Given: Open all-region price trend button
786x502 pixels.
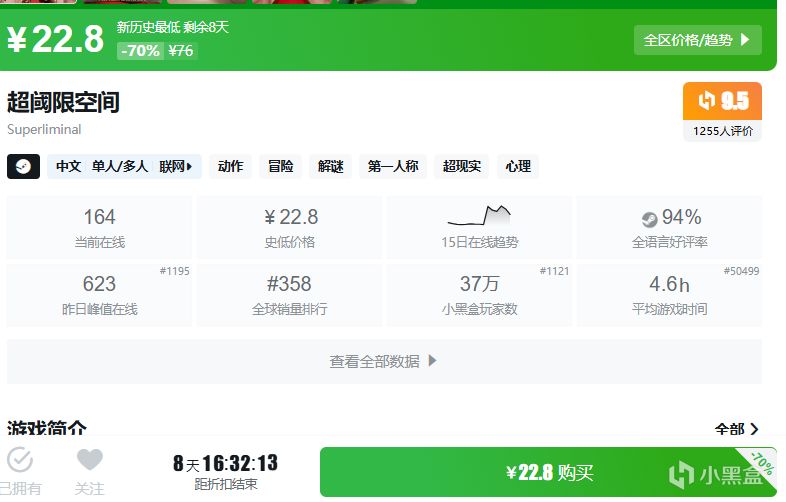Looking at the screenshot, I should pos(698,40).
